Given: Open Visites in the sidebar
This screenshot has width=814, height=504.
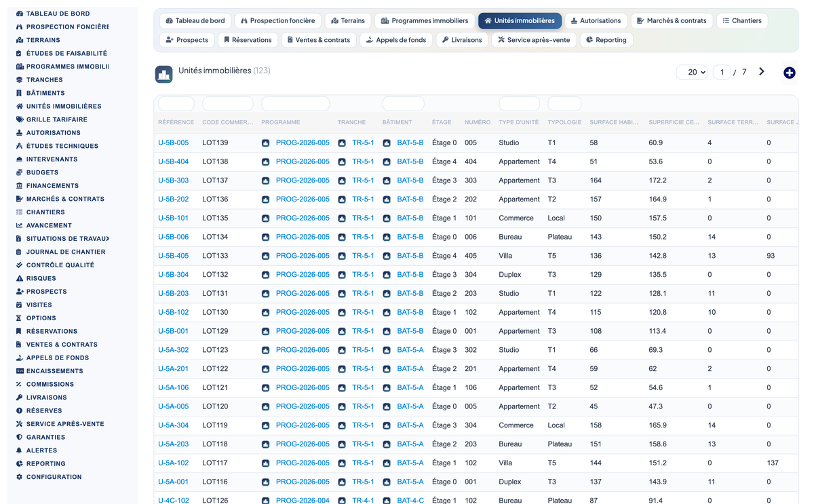Looking at the screenshot, I should click(39, 305).
